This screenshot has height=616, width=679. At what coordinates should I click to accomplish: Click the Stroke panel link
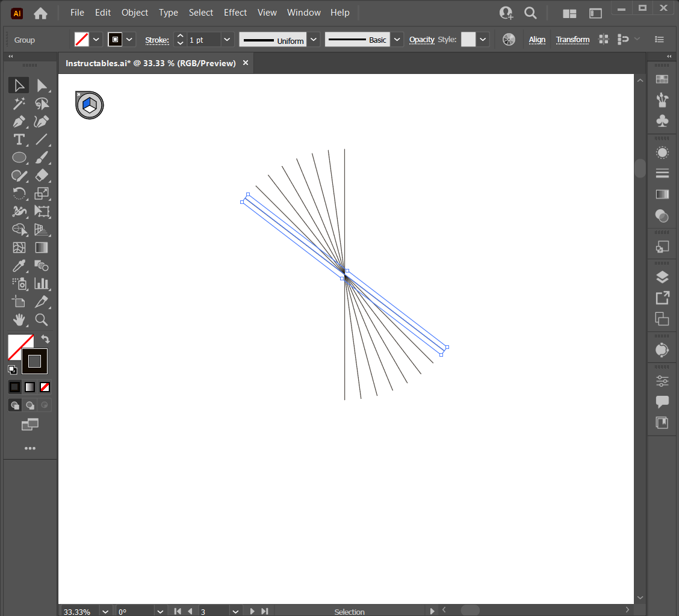tap(157, 40)
